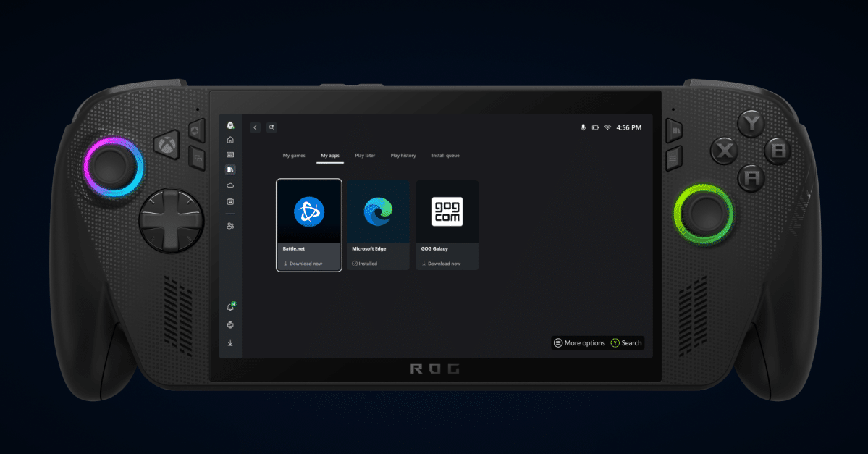This screenshot has height=454, width=868.
Task: Open cloud gaming from the sidebar
Action: pos(229,185)
